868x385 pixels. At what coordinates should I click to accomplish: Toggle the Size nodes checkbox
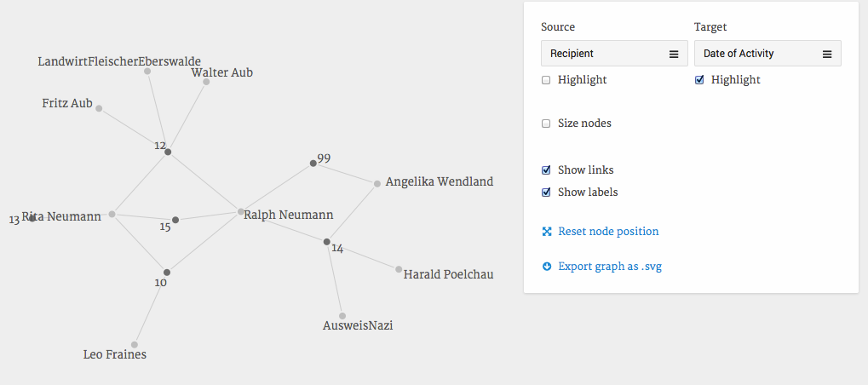point(546,124)
